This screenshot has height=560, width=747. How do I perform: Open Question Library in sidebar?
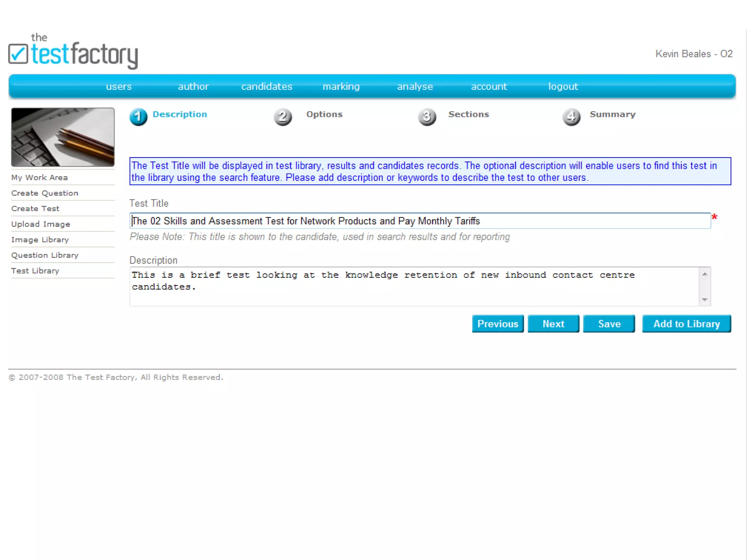(x=45, y=255)
